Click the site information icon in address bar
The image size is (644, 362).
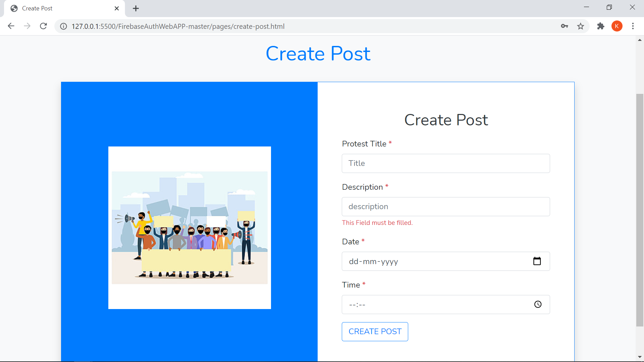63,26
